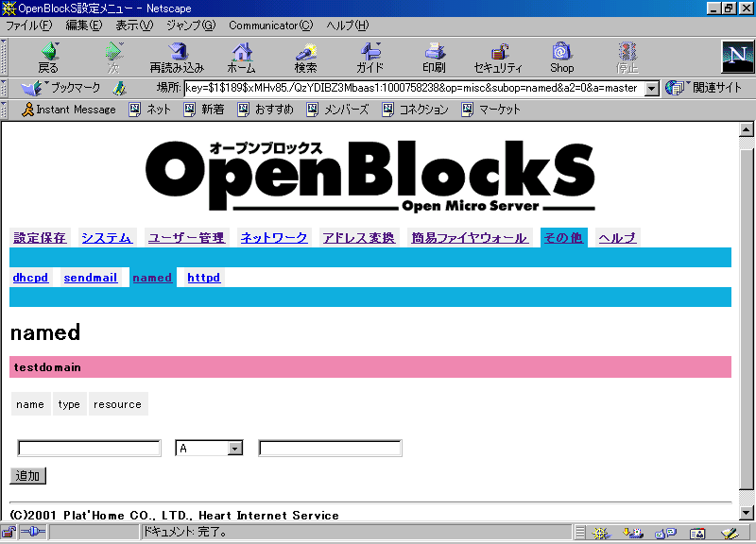Collapse the personal toolbar grip handle
The height and width of the screenshot is (544, 756).
point(4,110)
